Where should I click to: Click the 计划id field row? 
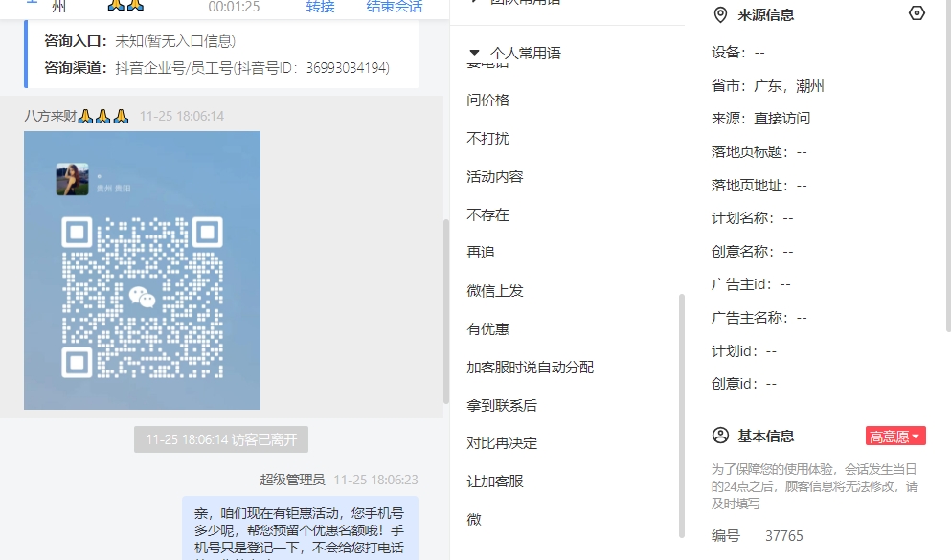click(744, 351)
